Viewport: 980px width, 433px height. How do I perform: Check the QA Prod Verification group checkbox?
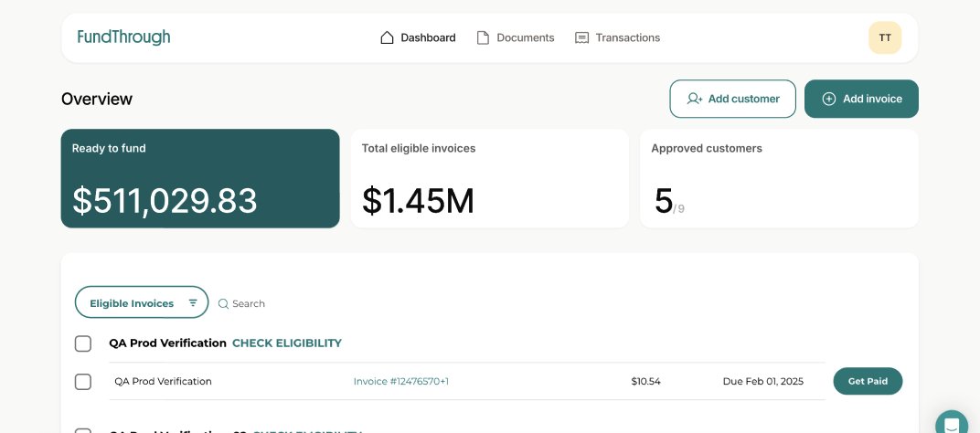coord(83,343)
